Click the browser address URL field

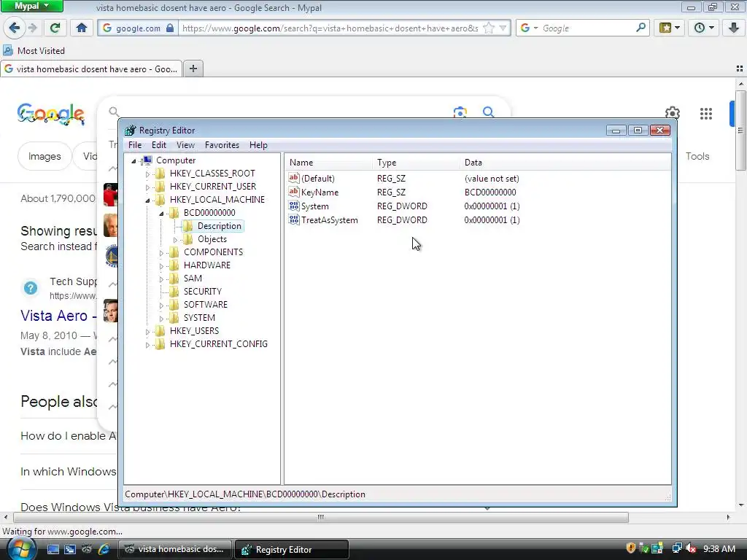pos(330,28)
